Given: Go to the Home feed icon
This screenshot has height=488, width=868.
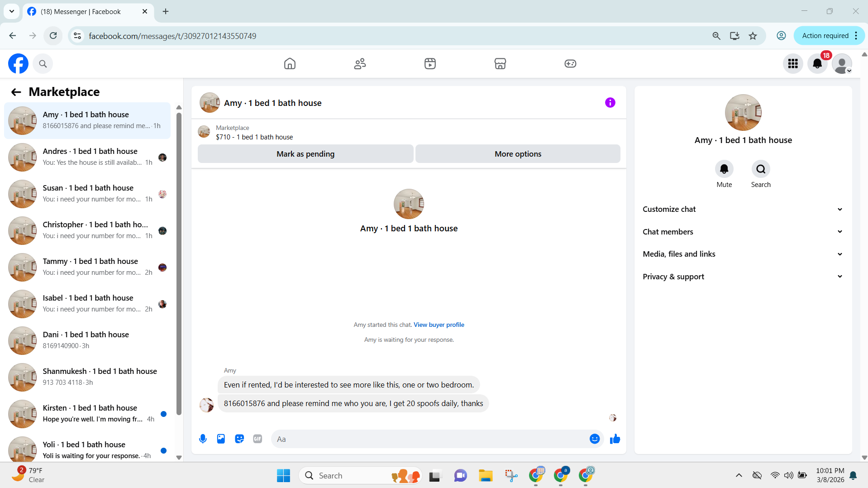Looking at the screenshot, I should (290, 64).
